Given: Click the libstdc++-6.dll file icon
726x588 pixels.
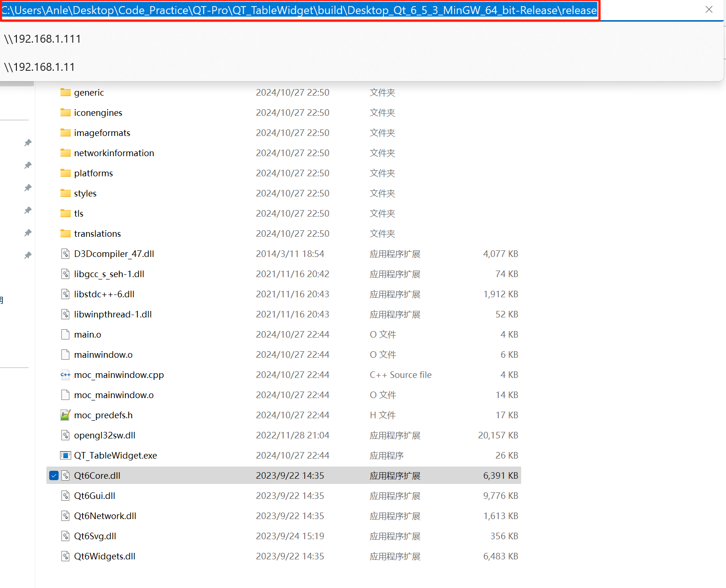Looking at the screenshot, I should [66, 294].
